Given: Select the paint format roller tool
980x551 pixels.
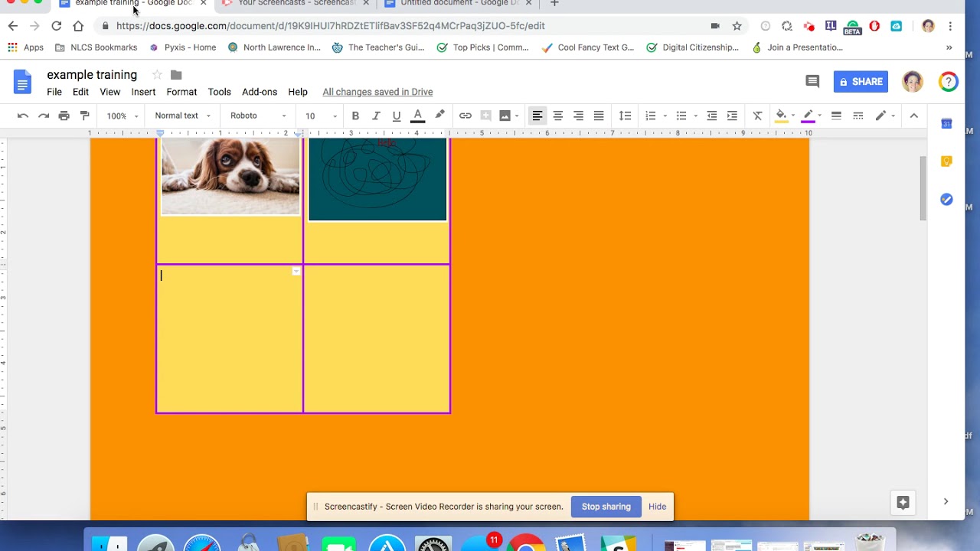Looking at the screenshot, I should (x=85, y=116).
